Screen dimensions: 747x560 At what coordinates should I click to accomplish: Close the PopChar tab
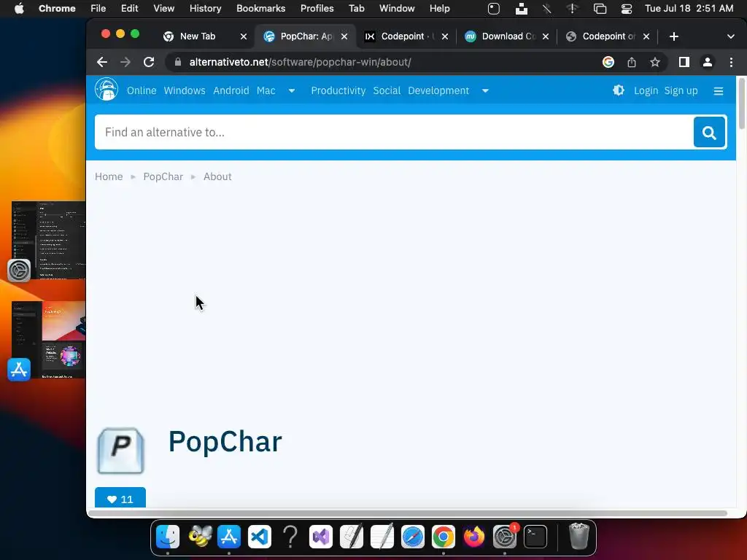344,36
